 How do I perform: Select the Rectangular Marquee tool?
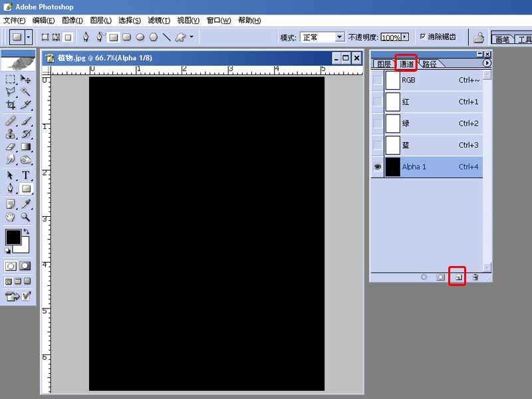coord(10,79)
